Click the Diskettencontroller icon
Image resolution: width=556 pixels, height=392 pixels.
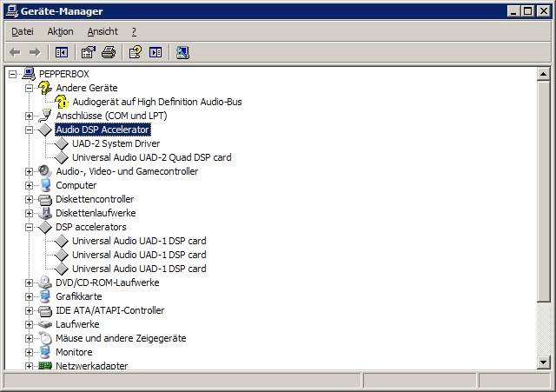(45, 200)
